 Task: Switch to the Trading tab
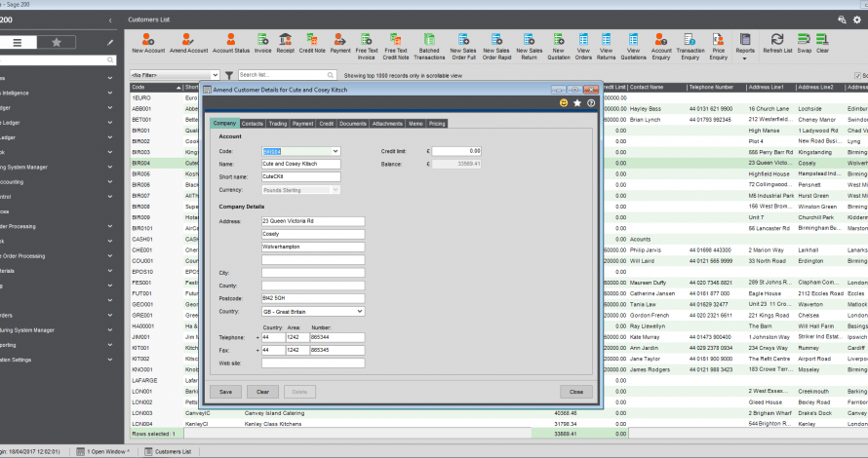point(278,124)
